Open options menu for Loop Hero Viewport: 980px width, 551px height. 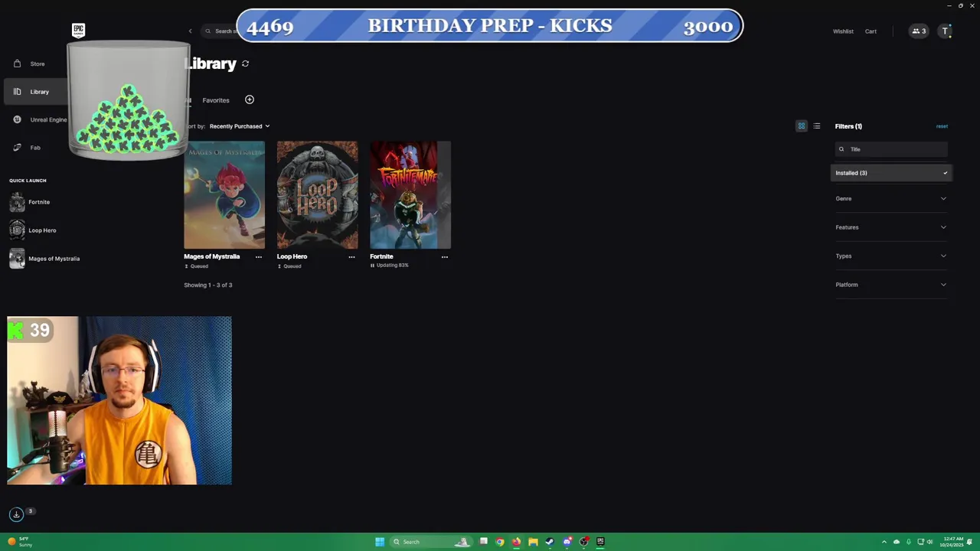(x=351, y=257)
